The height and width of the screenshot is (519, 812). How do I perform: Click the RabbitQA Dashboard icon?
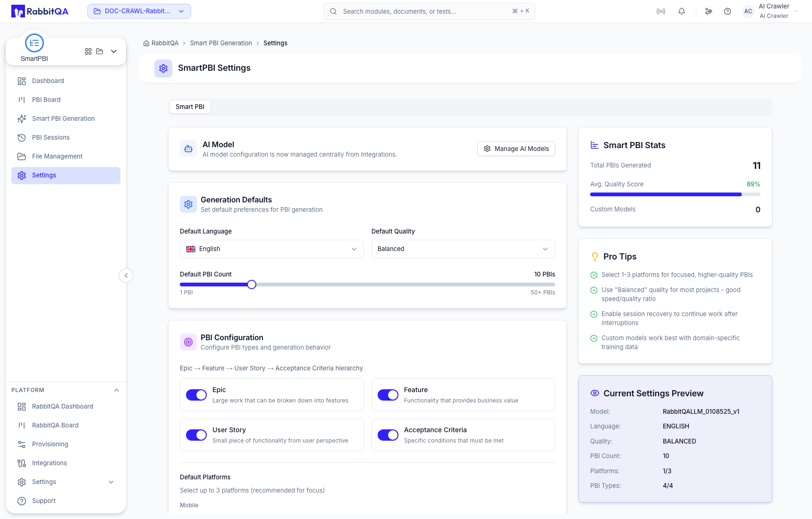click(x=22, y=407)
